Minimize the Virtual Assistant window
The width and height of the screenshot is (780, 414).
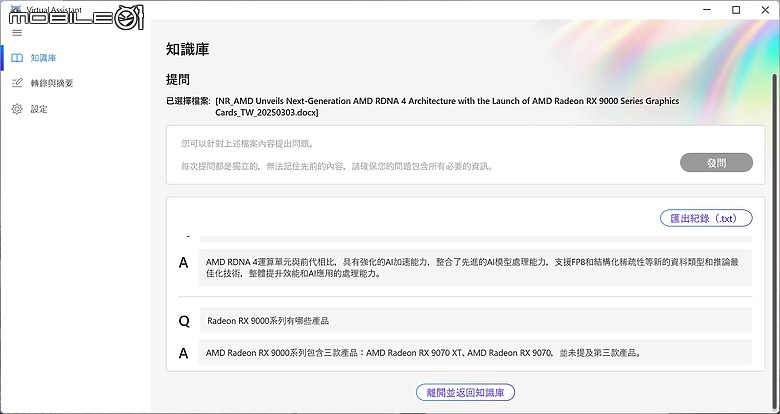point(707,10)
